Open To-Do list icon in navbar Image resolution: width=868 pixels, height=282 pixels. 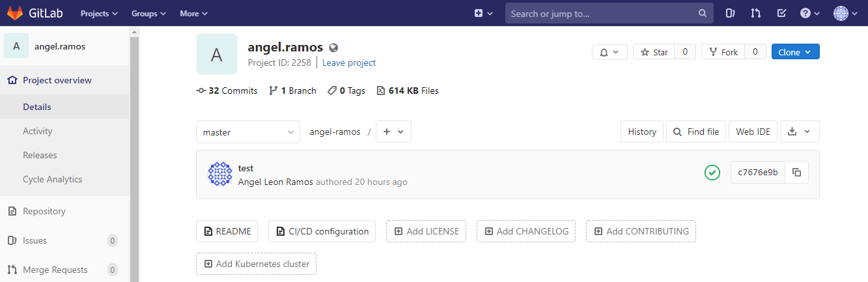coord(782,13)
